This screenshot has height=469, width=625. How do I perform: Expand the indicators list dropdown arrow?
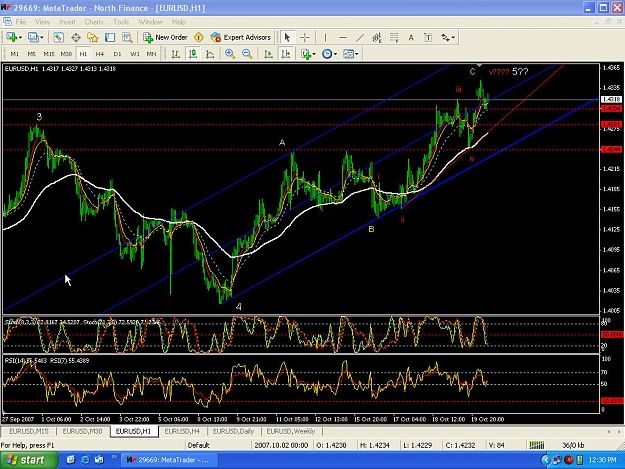(314, 54)
